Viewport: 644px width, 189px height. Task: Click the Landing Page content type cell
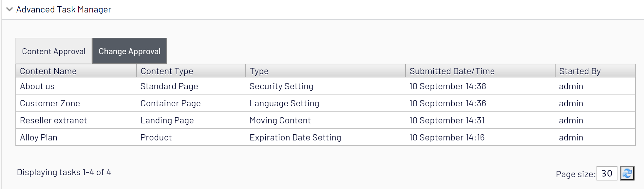coord(167,120)
